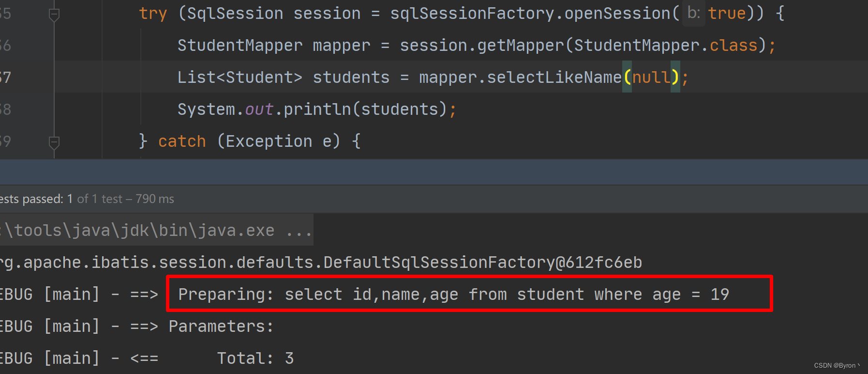This screenshot has height=374, width=868.
Task: Expand the folded java.exe command line
Action: (x=156, y=230)
